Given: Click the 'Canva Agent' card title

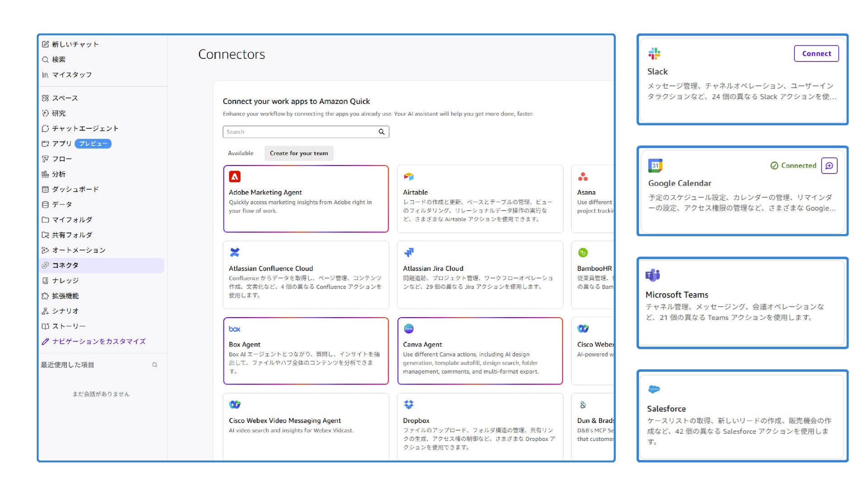Looking at the screenshot, I should (423, 345).
